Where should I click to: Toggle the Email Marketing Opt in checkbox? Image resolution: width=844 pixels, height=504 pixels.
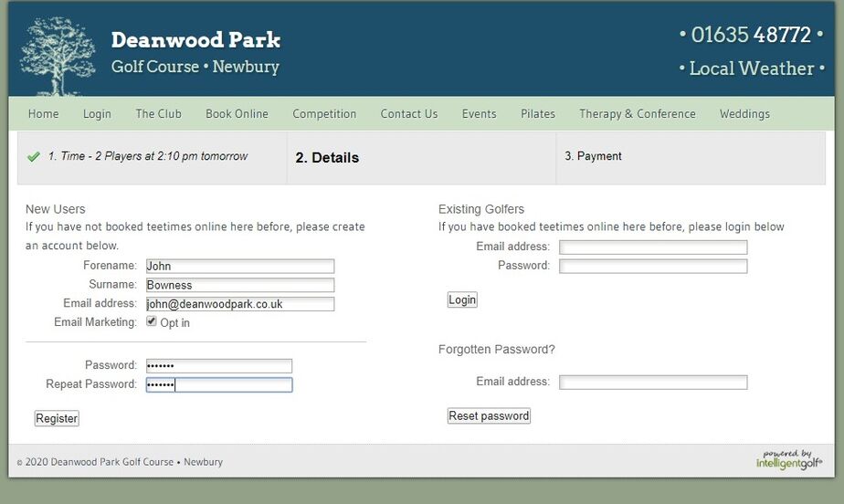pyautogui.click(x=152, y=321)
